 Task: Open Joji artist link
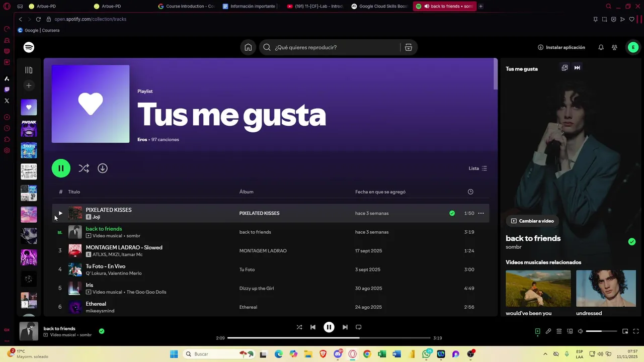click(96, 217)
